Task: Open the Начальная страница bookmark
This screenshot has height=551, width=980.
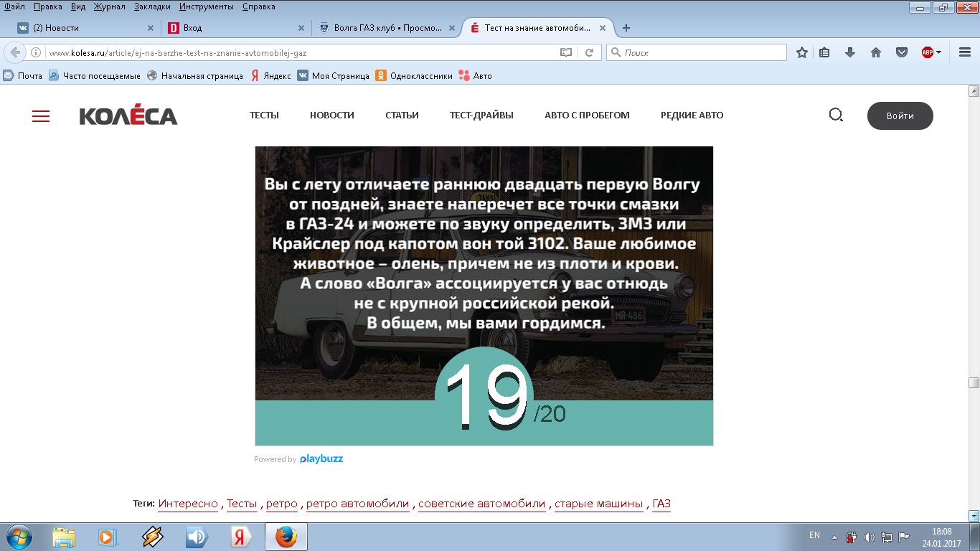Action: pyautogui.click(x=195, y=75)
